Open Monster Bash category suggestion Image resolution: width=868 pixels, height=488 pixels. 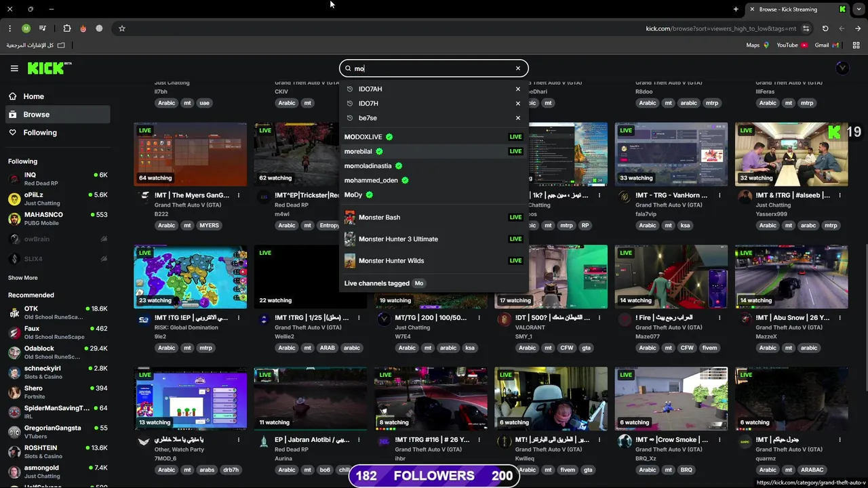pyautogui.click(x=433, y=218)
